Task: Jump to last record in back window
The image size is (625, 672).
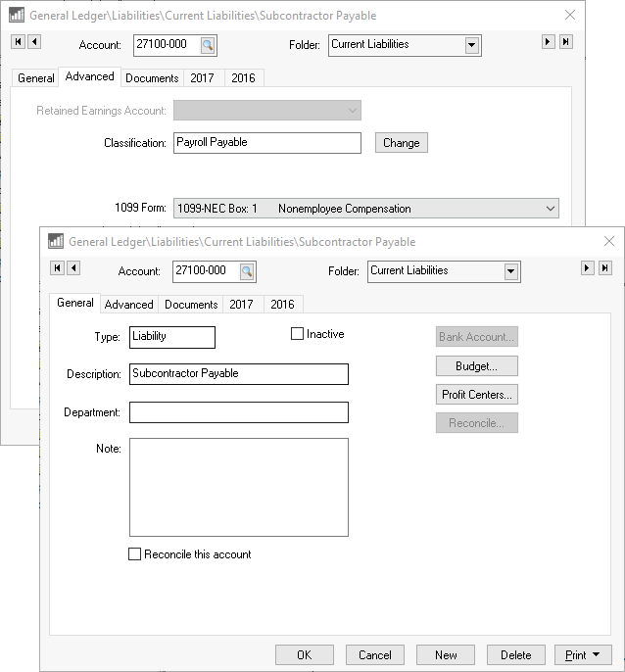Action: click(566, 42)
